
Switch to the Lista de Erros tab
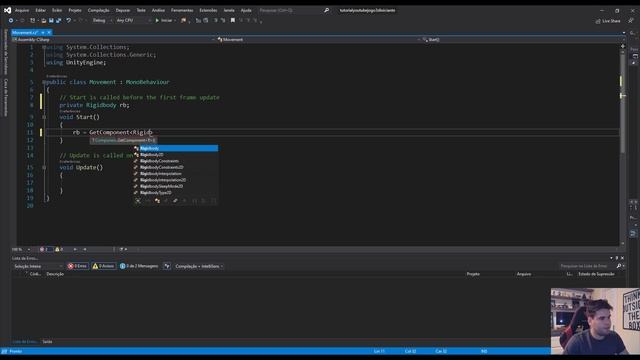24,342
